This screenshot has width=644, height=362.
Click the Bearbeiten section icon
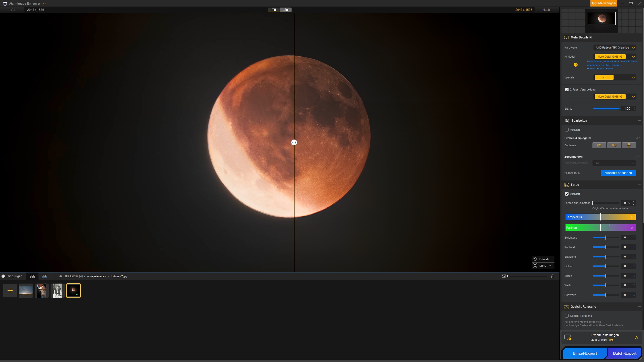click(x=567, y=121)
